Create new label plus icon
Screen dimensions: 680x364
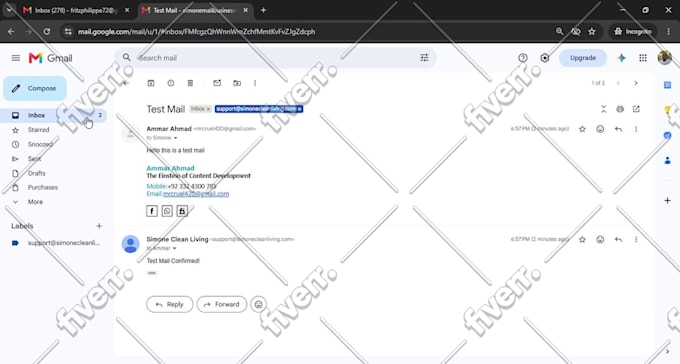pos(99,226)
